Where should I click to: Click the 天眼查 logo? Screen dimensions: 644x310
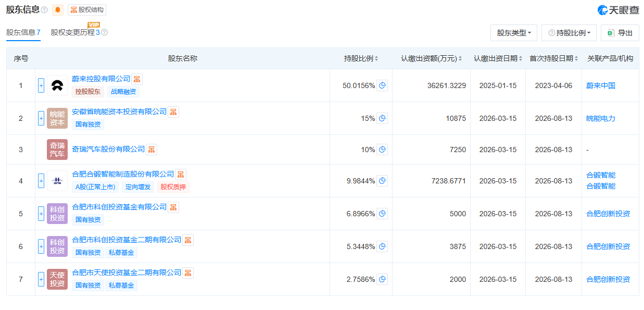618,10
